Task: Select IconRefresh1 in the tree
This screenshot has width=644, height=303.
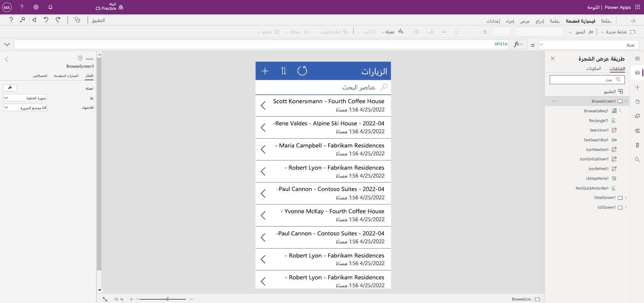Action: coord(598,169)
